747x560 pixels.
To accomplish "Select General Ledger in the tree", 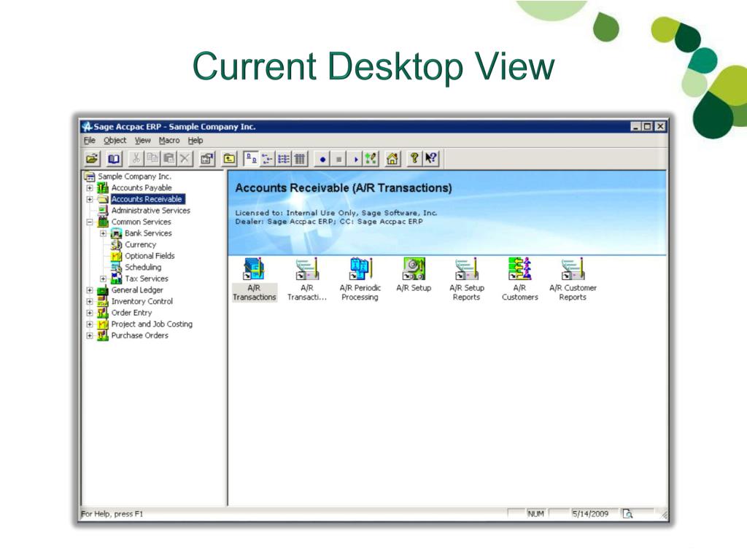I will pyautogui.click(x=137, y=290).
